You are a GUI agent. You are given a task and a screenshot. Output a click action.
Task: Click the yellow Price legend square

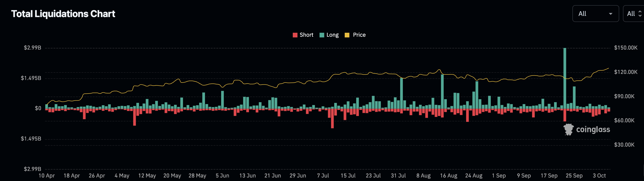coord(347,35)
